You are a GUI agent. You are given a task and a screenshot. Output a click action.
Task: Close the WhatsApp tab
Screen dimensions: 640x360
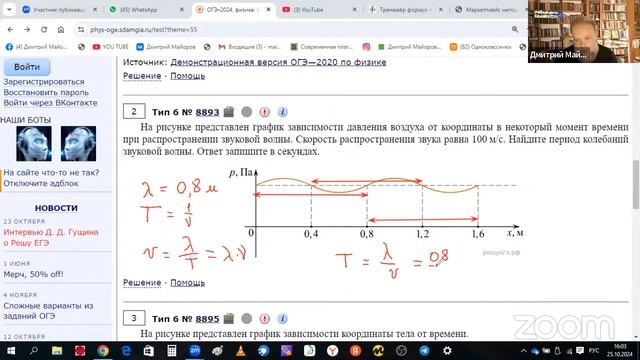click(182, 9)
